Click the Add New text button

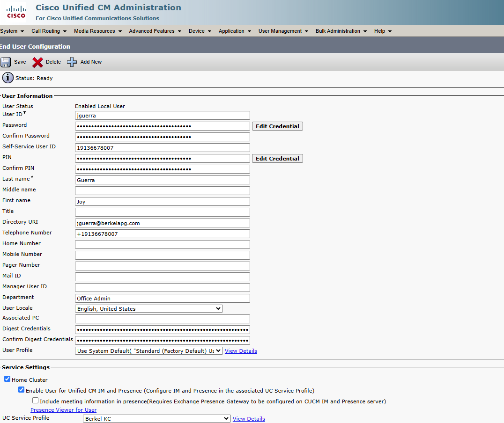[x=91, y=62]
